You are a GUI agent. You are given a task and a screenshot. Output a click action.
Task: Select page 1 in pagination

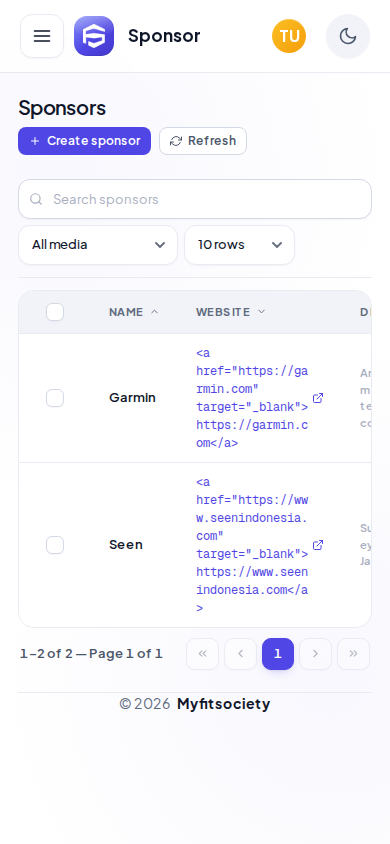[278, 654]
